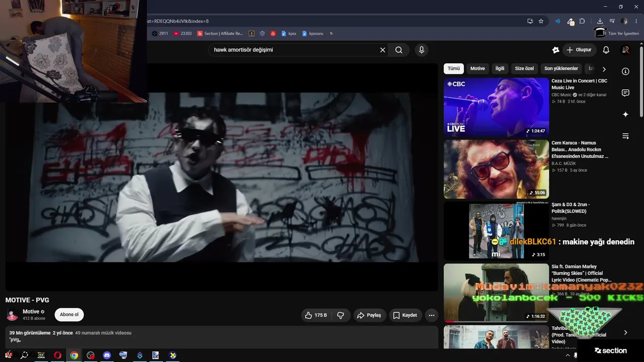Open the Chrome icon in the taskbar
This screenshot has height=362, width=644.
(x=74, y=355)
